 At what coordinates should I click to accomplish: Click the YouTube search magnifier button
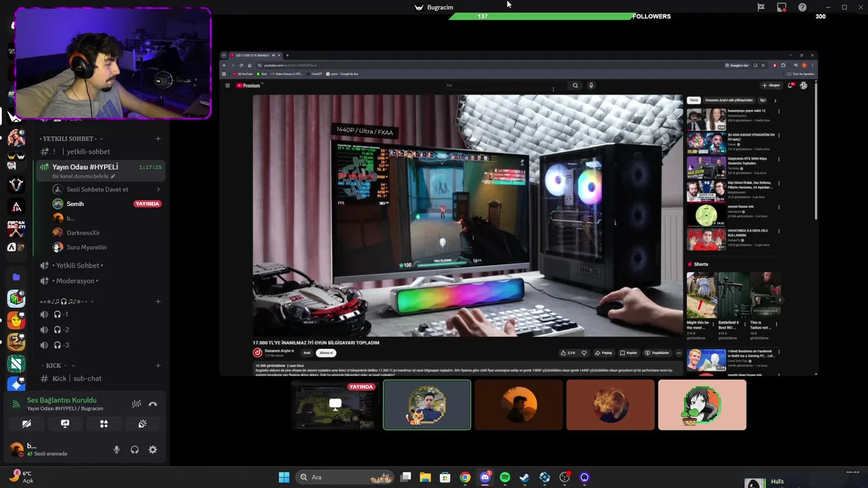click(x=575, y=85)
